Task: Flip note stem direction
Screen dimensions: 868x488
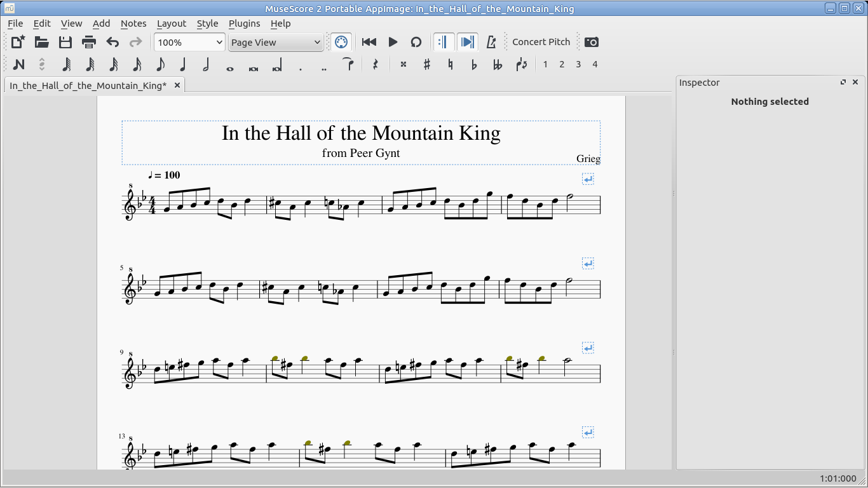Action: [522, 64]
